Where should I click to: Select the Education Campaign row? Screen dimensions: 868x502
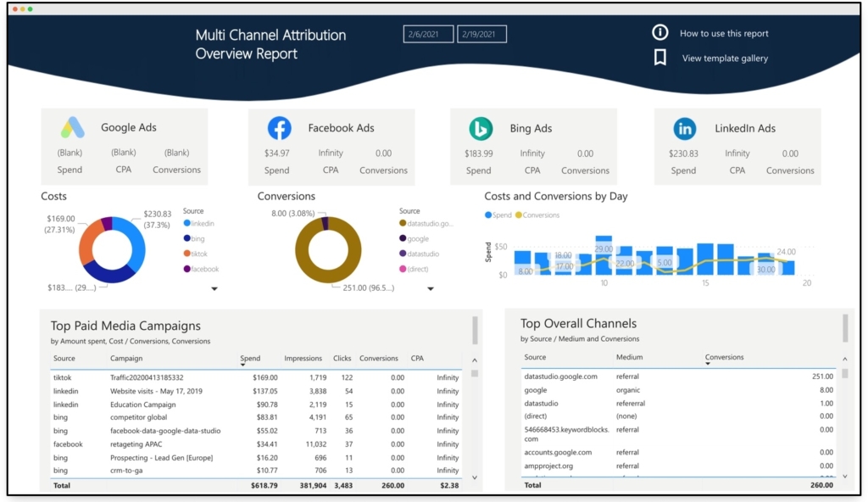(256, 404)
